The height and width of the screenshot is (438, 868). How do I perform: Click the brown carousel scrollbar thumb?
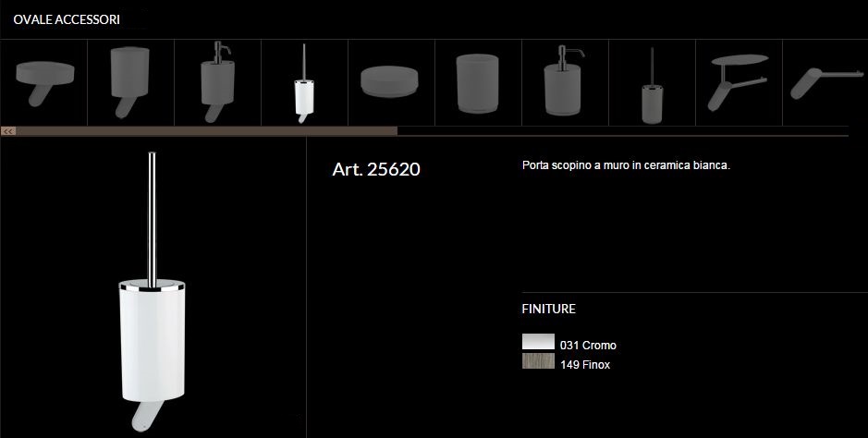(x=206, y=131)
